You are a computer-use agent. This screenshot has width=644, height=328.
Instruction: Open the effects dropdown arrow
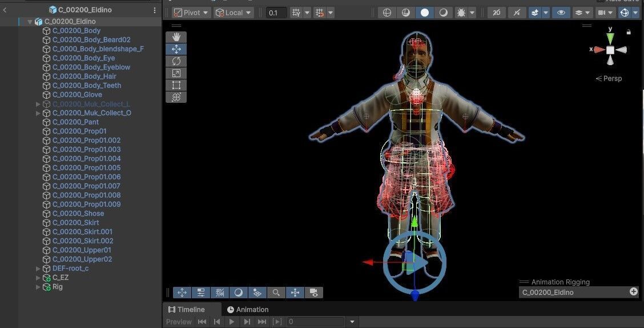[x=546, y=13]
